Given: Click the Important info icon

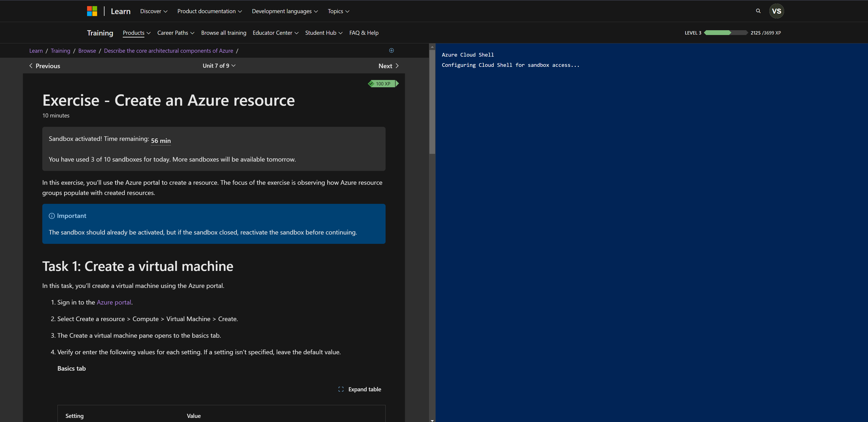Looking at the screenshot, I should (x=52, y=216).
